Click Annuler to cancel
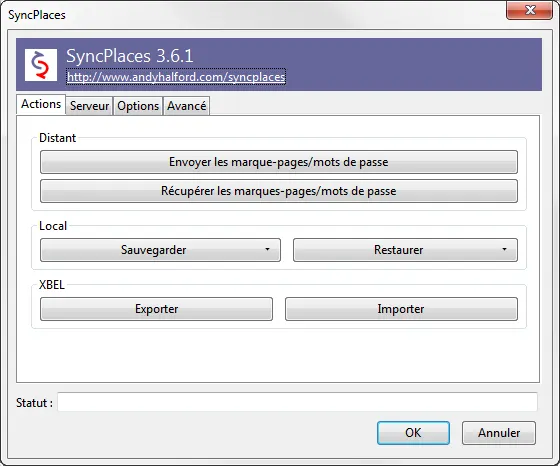This screenshot has height=466, width=560. (499, 433)
